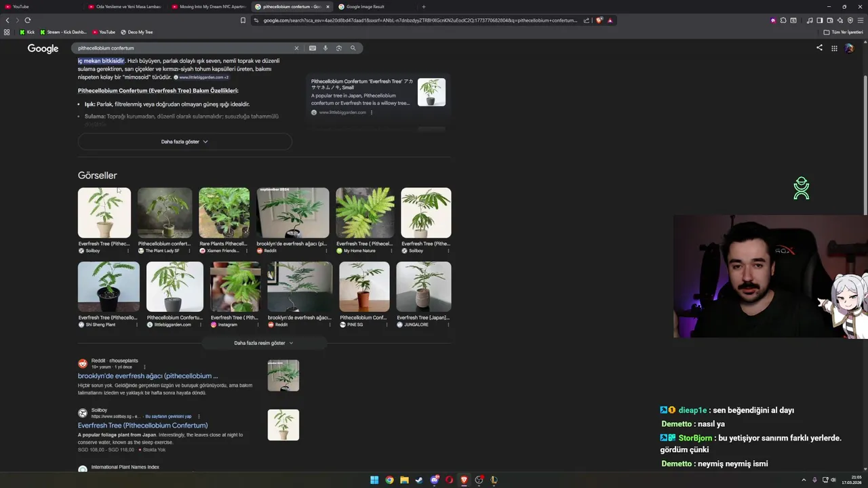Viewport: 868px width, 488px height.
Task: Open the JUNGALORE Everfresh Tree [Japan] image
Action: coord(424,287)
